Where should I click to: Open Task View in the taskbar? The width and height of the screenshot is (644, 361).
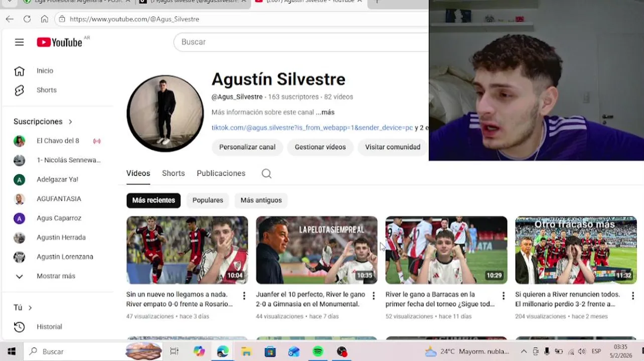pos(174,351)
